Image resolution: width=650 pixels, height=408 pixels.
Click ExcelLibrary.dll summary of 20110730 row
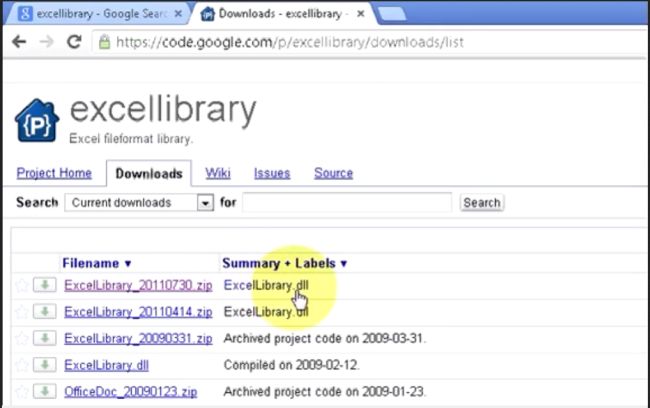coord(266,285)
